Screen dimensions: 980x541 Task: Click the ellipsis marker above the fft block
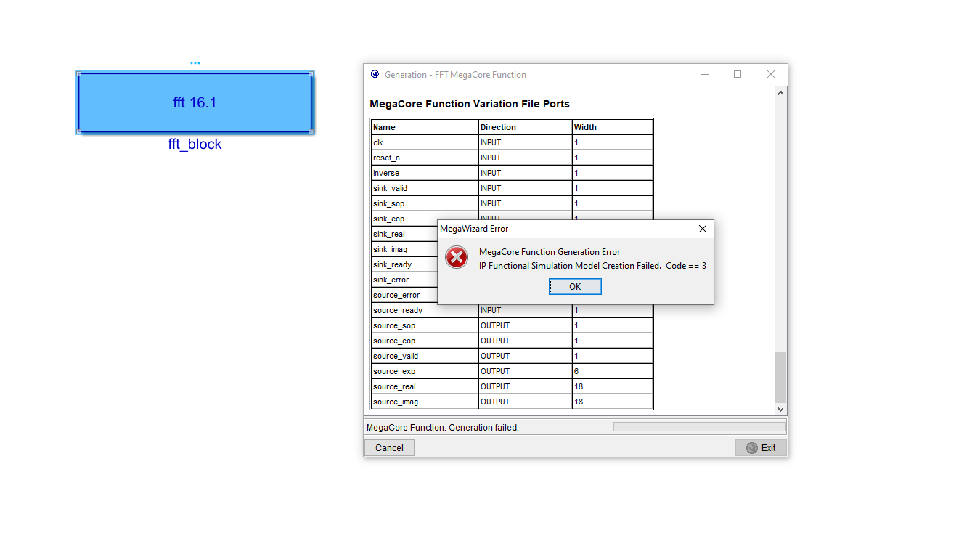(x=195, y=62)
